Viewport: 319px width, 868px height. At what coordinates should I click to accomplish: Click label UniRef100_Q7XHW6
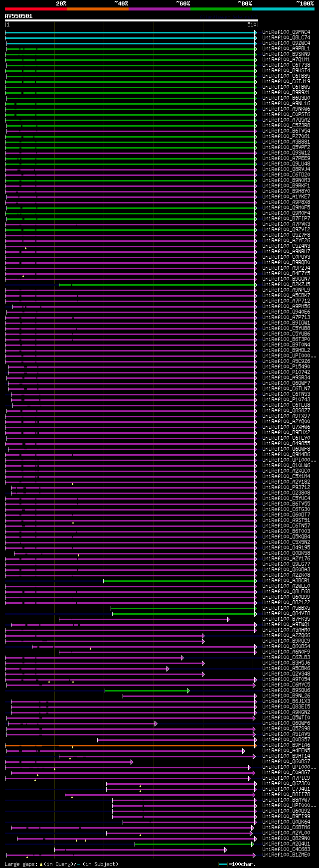286,427
